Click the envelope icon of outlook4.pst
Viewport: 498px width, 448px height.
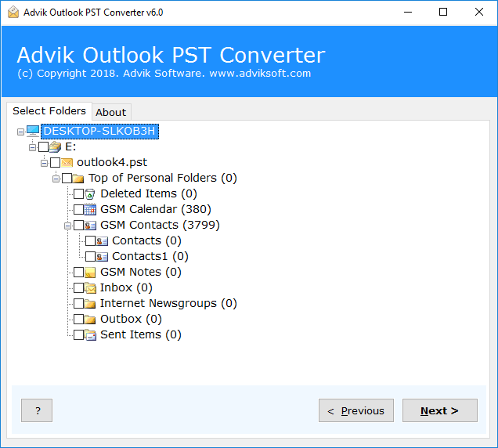coord(67,162)
